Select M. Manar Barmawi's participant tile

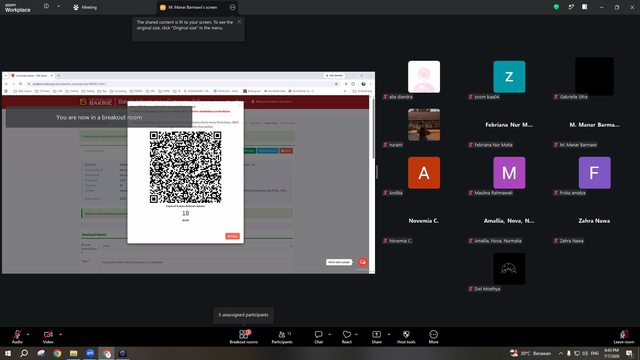tap(594, 125)
